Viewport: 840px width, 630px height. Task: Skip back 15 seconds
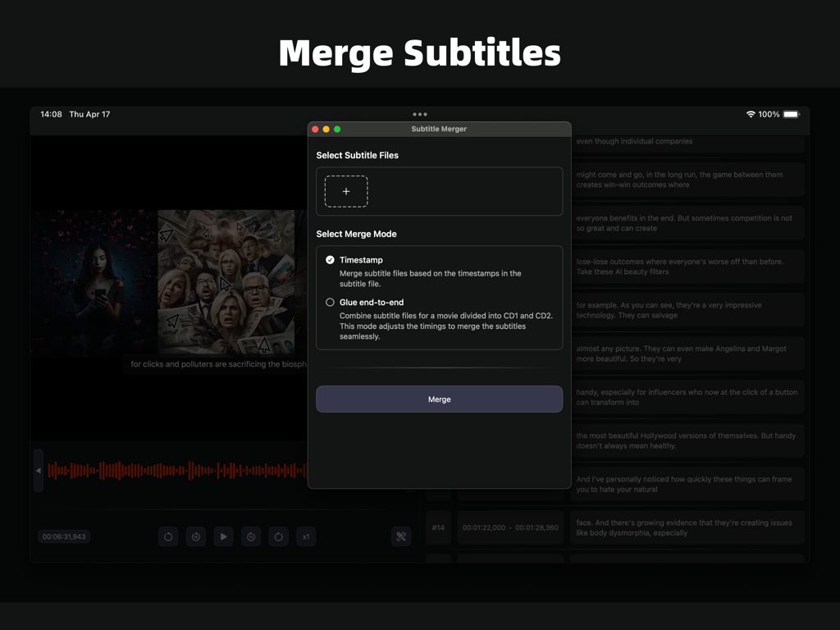pyautogui.click(x=195, y=536)
